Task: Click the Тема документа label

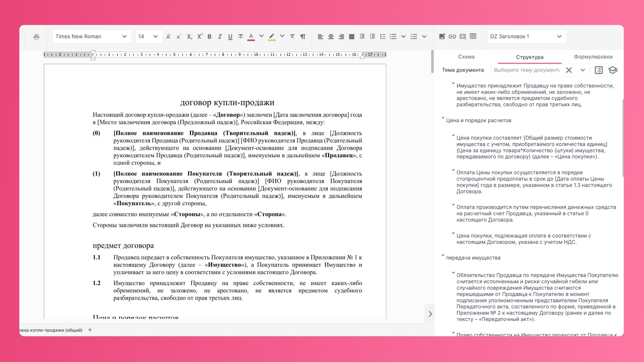Action: pos(463,70)
